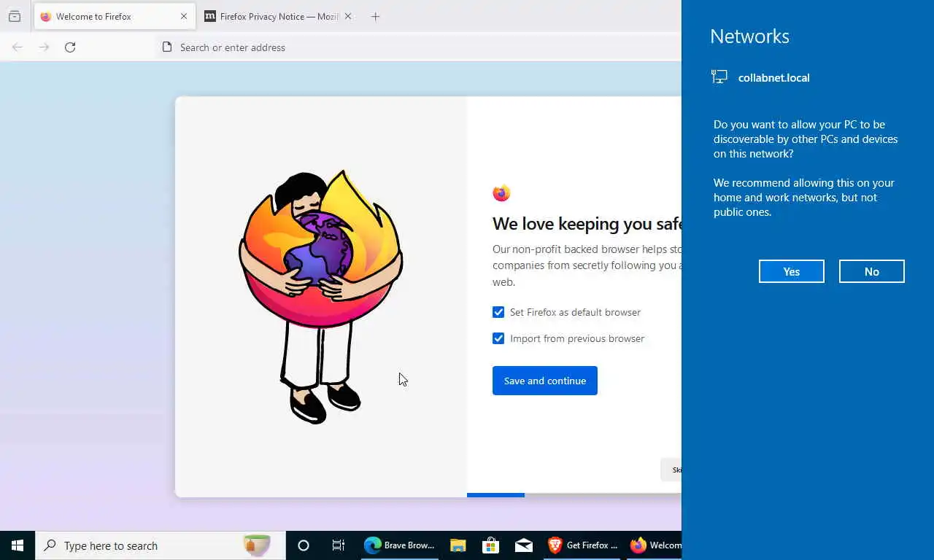The height and width of the screenshot is (560, 934).
Task: Open Microsoft Store from taskbar
Action: 490,545
